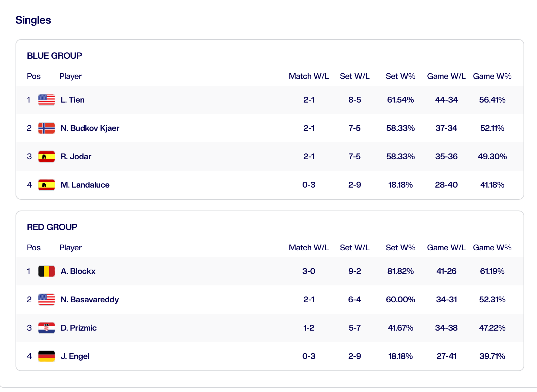Click the BLUE GROUP heading
The width and height of the screenshot is (537, 392).
[x=54, y=56]
